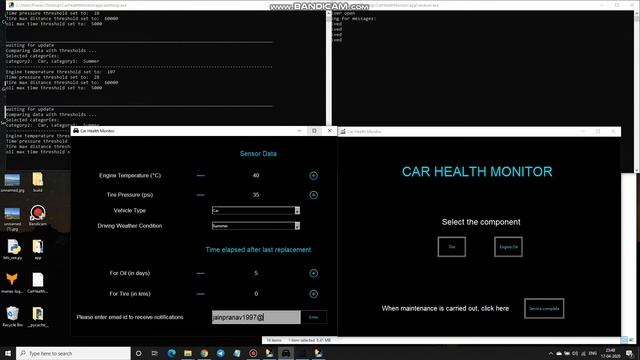Open the build folder on the desktop
This screenshot has height=360, width=640.
(38, 182)
